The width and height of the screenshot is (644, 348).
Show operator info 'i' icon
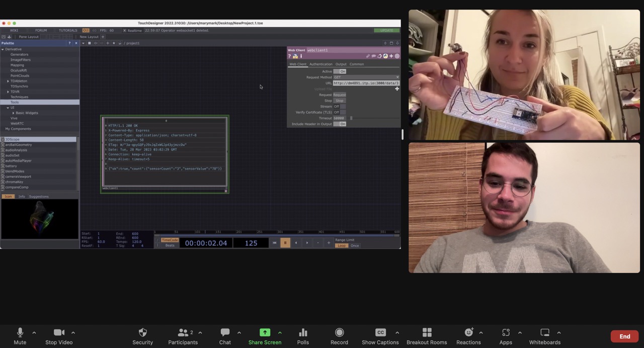pos(301,56)
